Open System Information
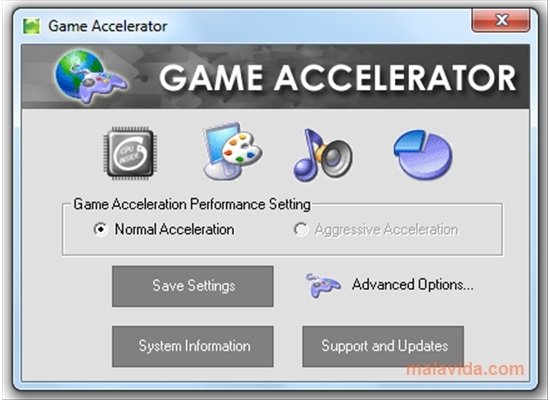Image resolution: width=550 pixels, height=400 pixels. 193,347
